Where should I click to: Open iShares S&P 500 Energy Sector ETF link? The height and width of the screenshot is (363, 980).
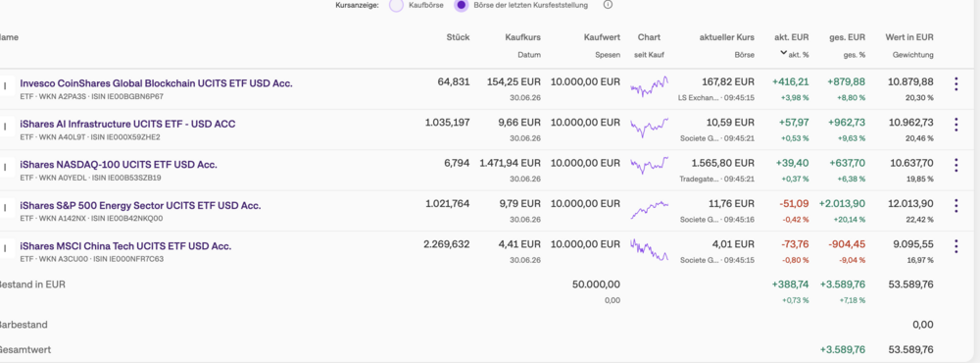pyautogui.click(x=140, y=205)
